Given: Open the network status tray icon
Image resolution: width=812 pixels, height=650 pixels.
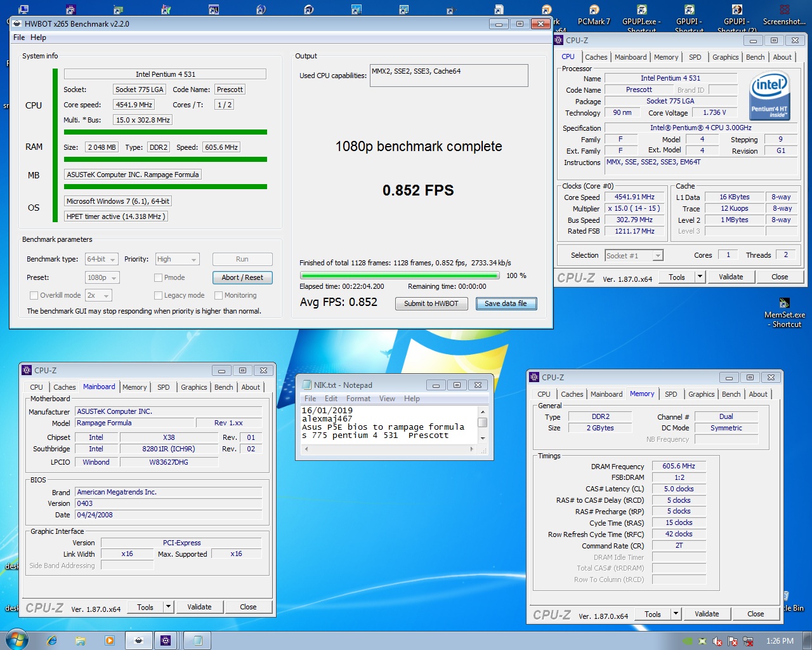Looking at the screenshot, I should 748,641.
